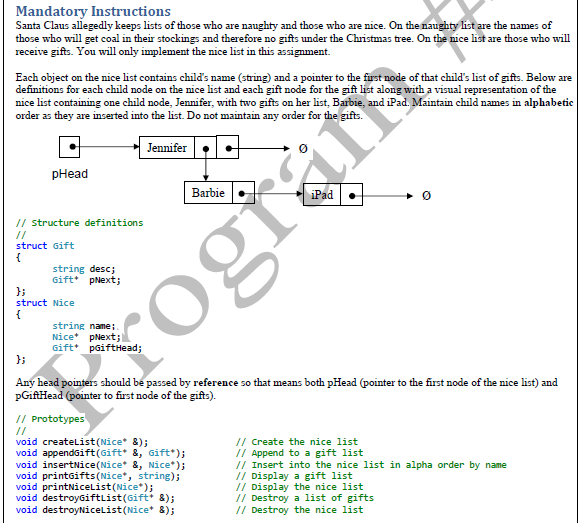Click the 'Mandatory Instructions' heading
580x523 pixels.
[93, 11]
